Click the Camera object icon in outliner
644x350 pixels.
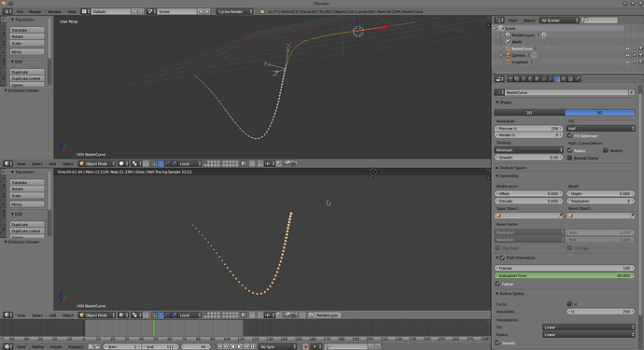pyautogui.click(x=508, y=55)
